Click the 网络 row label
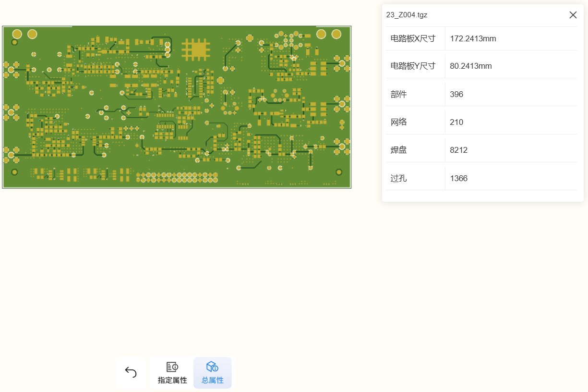Image resolution: width=588 pixels, height=392 pixels. point(398,122)
